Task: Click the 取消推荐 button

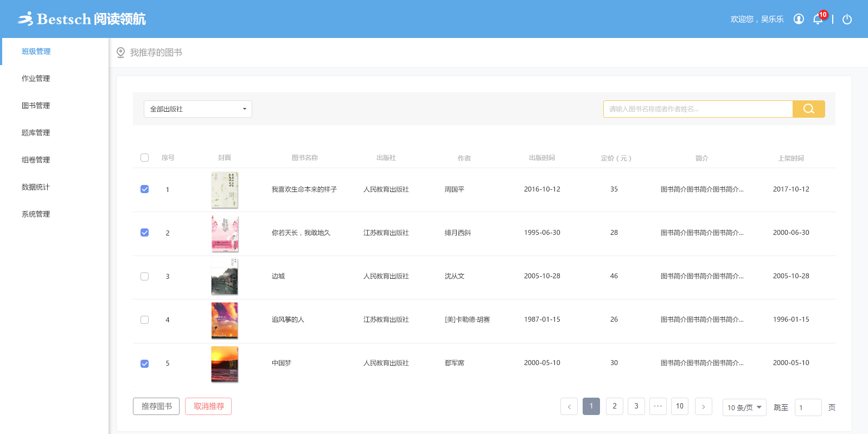Action: click(208, 406)
